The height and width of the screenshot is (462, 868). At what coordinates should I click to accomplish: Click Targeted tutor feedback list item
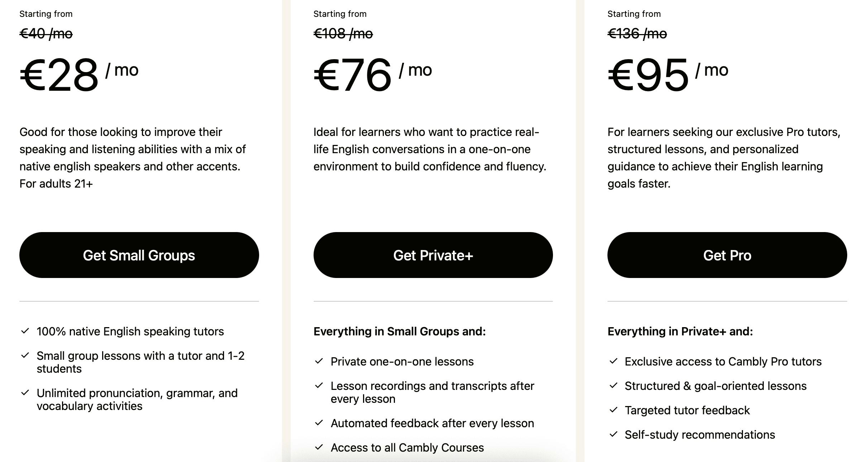(688, 410)
